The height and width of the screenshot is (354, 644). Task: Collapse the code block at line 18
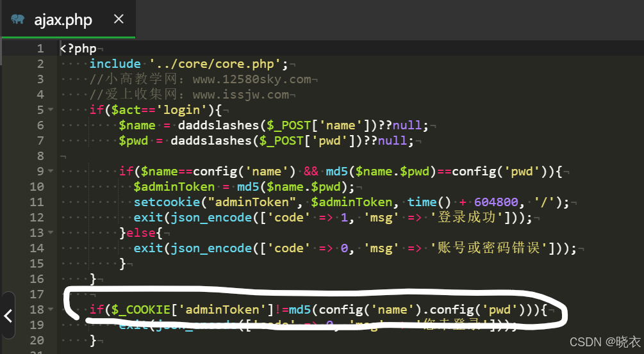[x=51, y=310]
